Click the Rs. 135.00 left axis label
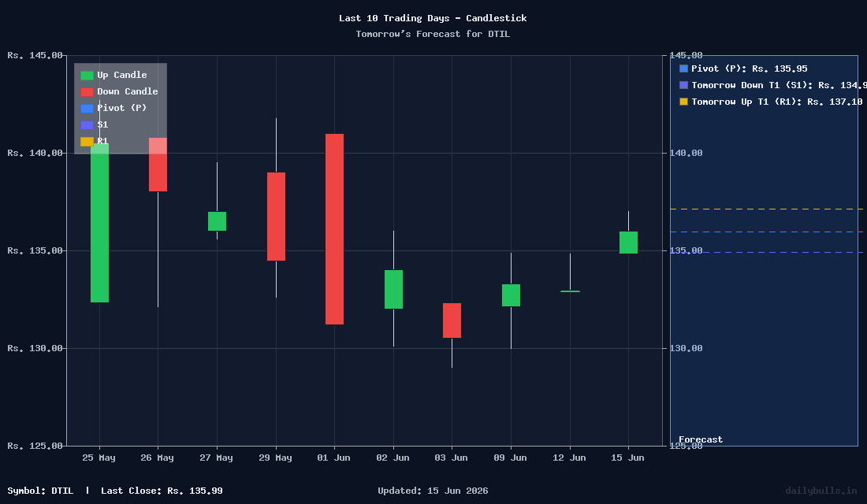Screen dimensions: 867x504 tap(35, 251)
